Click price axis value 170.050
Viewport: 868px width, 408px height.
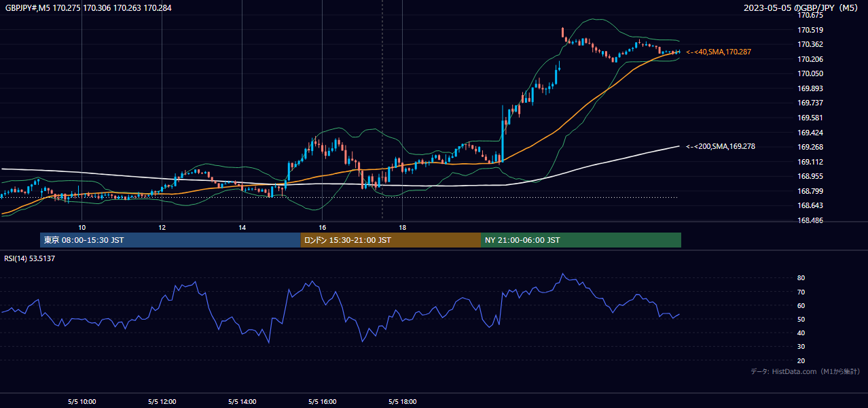810,73
